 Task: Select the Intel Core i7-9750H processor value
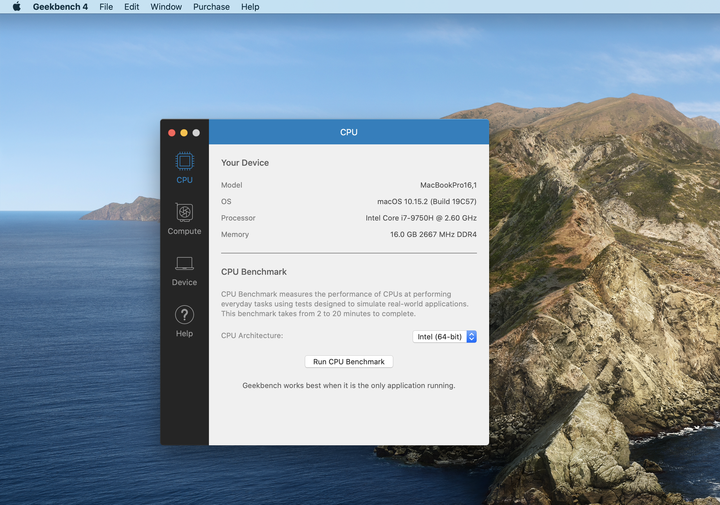pyautogui.click(x=421, y=218)
